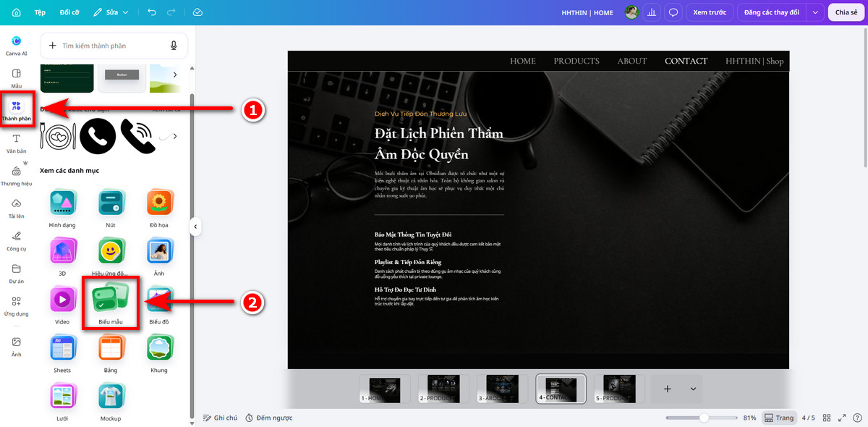This screenshot has height=427, width=868.
Task: Select the Đặt Lịch Phiên Thẩm Âm heading
Action: (x=439, y=143)
